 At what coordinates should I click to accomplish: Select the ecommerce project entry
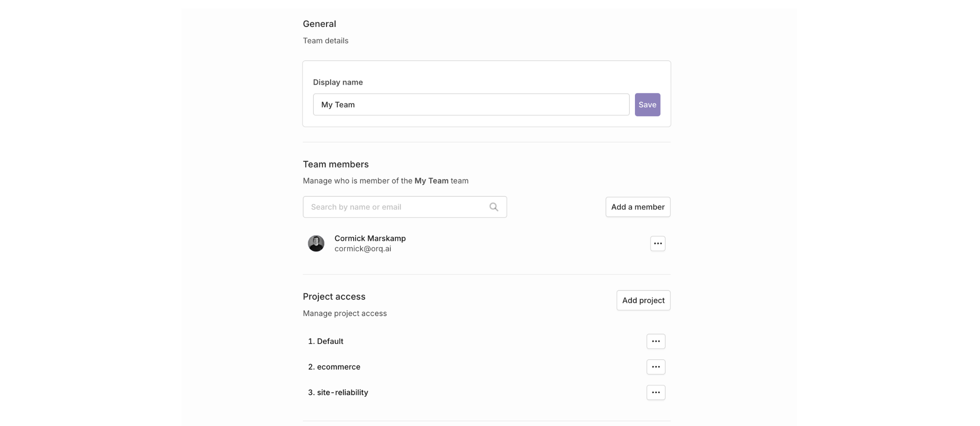338,367
